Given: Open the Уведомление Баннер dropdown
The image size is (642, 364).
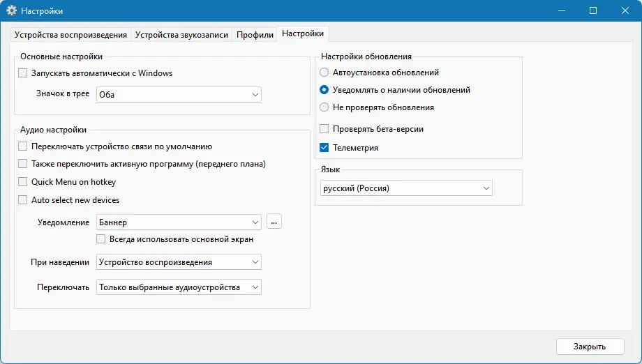Looking at the screenshot, I should (179, 222).
